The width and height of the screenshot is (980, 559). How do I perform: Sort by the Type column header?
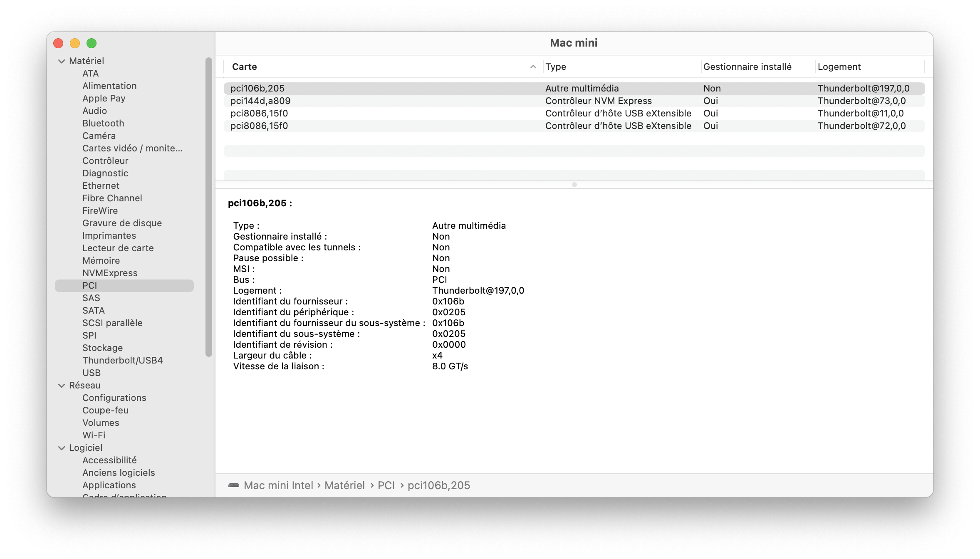(556, 67)
